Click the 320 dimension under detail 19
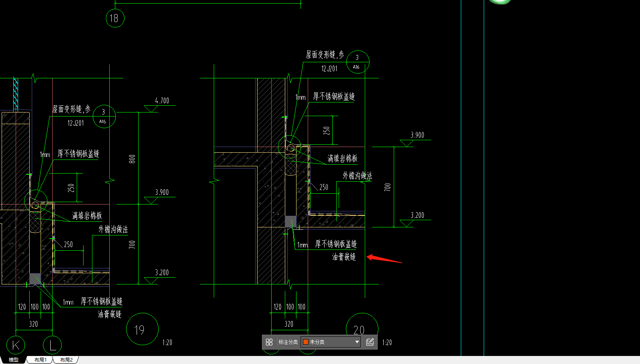This screenshot has height=364, width=640. pos(33,324)
